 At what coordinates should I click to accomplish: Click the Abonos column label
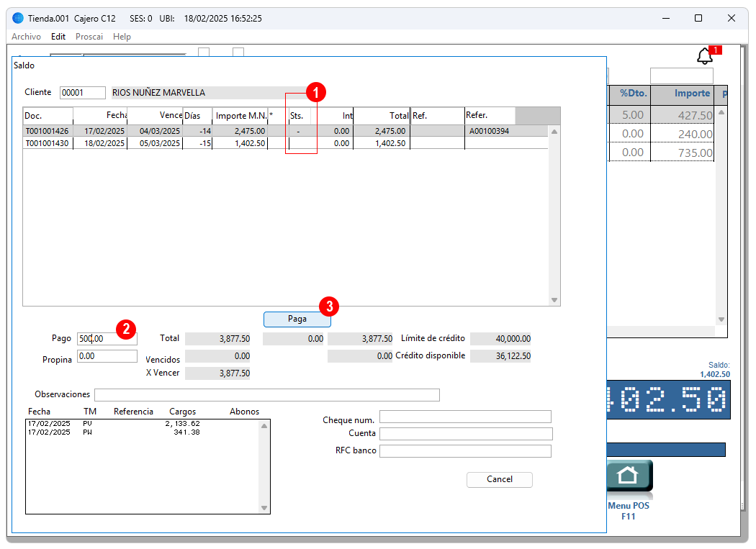pyautogui.click(x=245, y=412)
